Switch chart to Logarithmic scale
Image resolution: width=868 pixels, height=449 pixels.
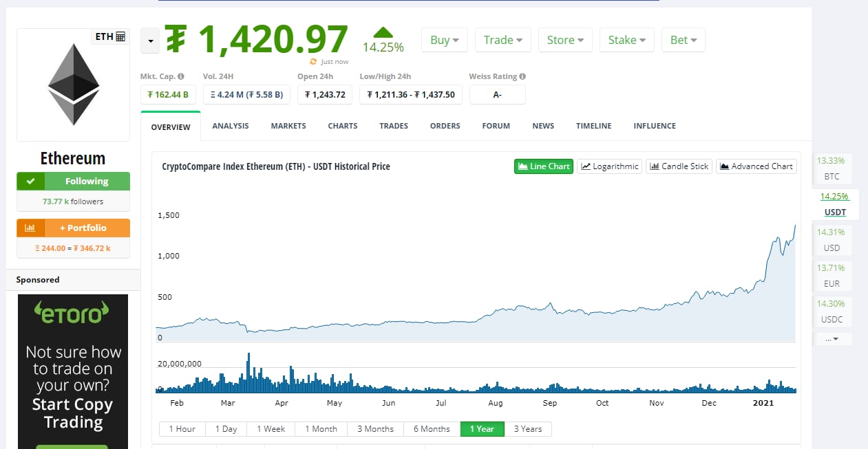coord(609,166)
